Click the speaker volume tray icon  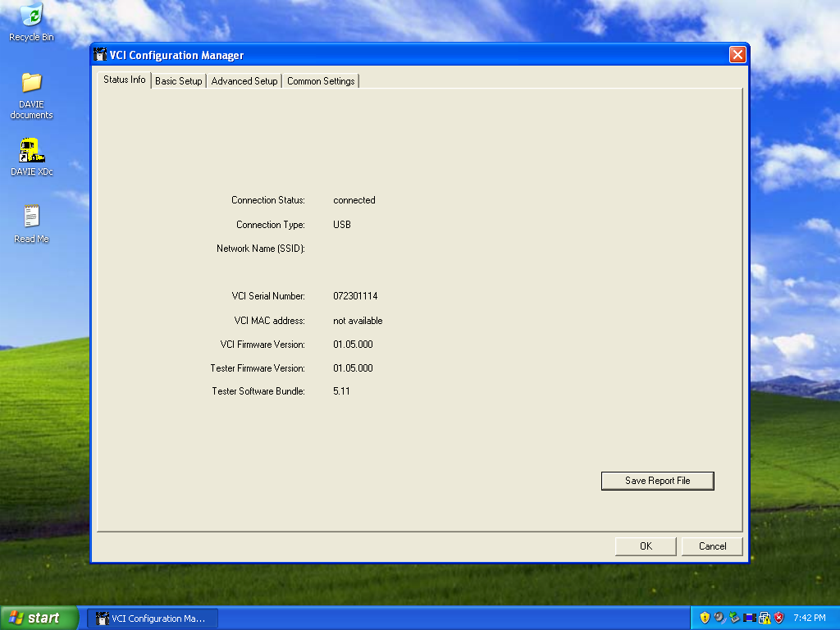719,618
